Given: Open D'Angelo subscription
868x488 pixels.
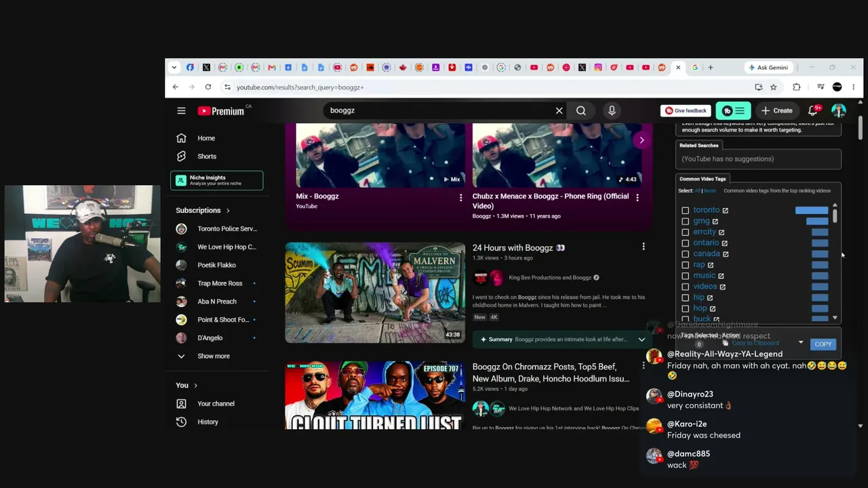Looking at the screenshot, I should (217, 338).
